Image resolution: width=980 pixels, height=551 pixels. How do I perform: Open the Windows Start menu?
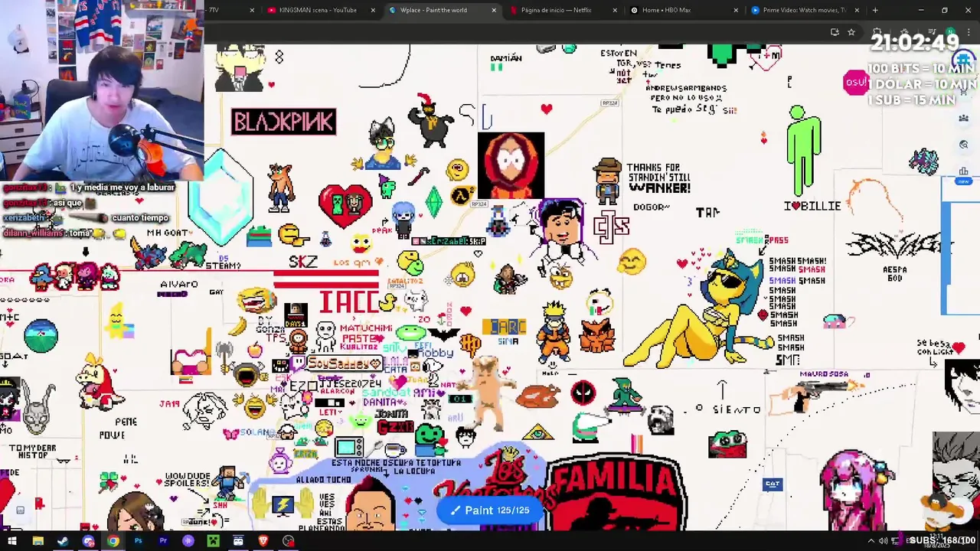tap(12, 541)
